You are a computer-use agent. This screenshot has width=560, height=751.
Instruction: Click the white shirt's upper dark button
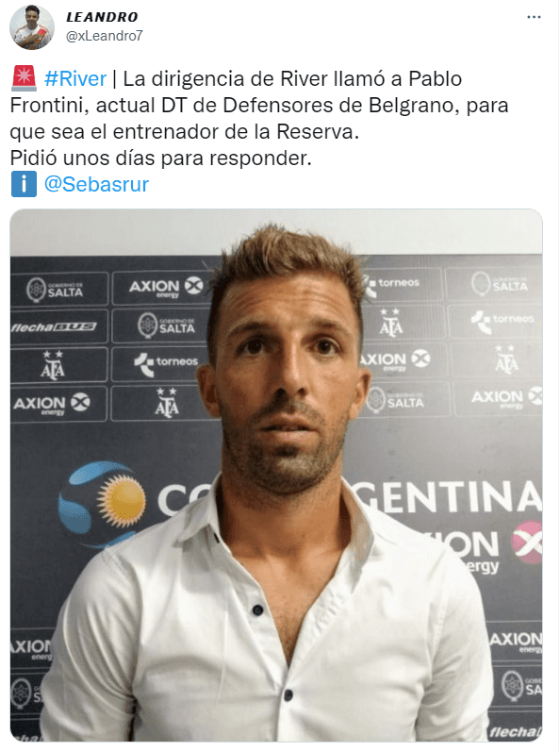(x=258, y=609)
